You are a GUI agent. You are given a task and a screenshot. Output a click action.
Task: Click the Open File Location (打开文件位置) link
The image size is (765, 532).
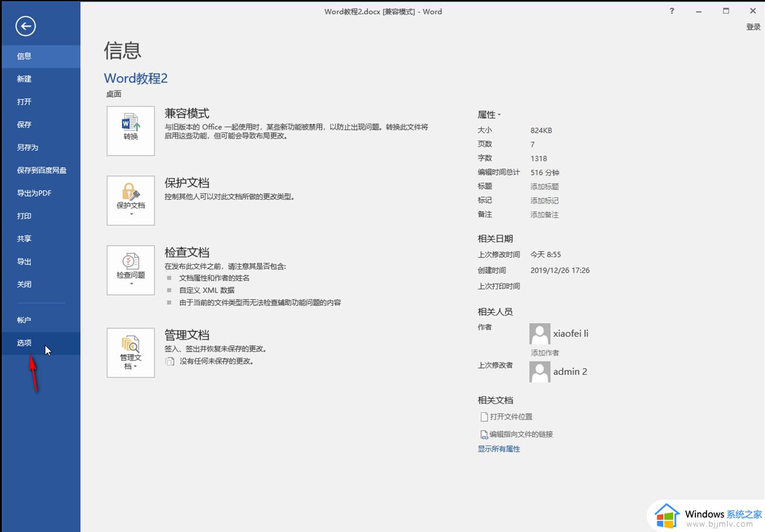(506, 417)
